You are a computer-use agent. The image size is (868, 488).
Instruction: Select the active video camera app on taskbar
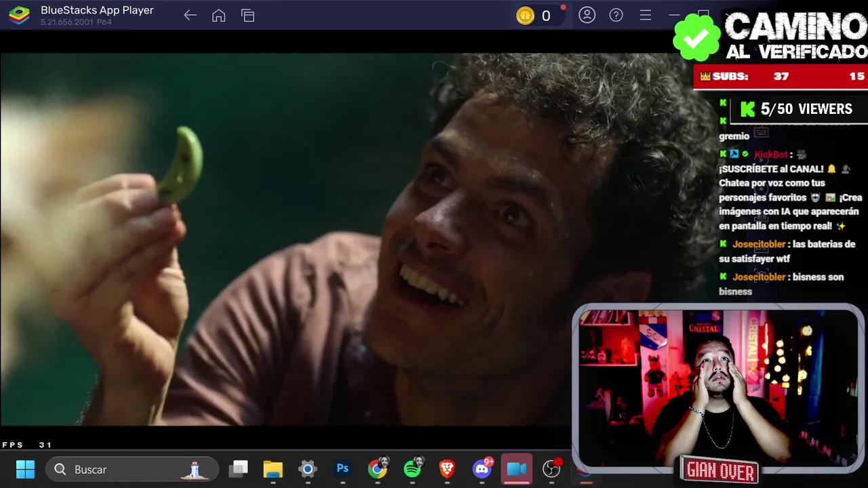click(517, 469)
